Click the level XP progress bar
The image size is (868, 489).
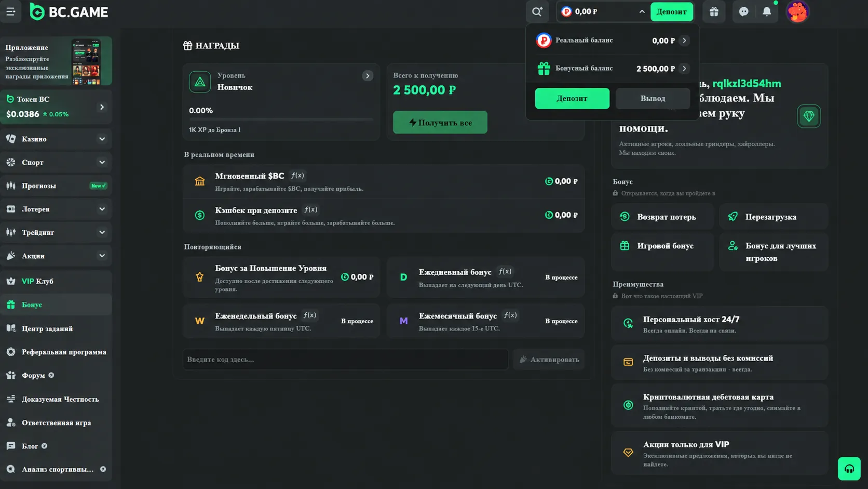click(x=281, y=119)
